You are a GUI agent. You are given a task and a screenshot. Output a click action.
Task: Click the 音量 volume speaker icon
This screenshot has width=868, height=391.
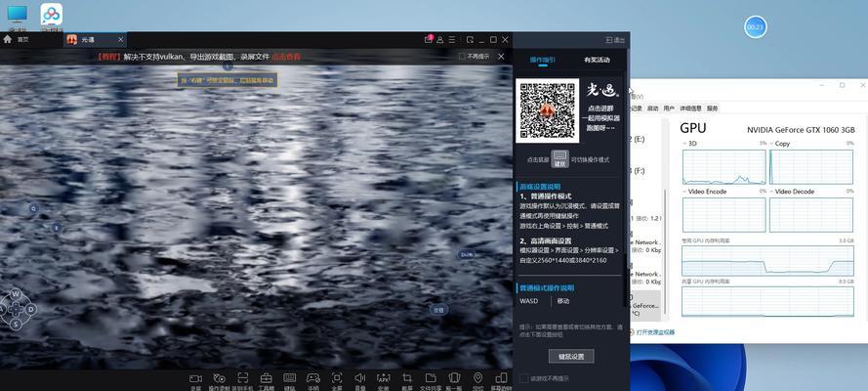(x=360, y=378)
